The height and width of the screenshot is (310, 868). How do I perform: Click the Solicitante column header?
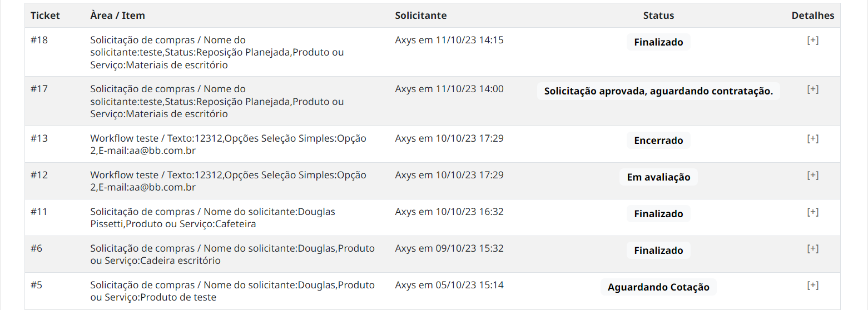pos(420,16)
